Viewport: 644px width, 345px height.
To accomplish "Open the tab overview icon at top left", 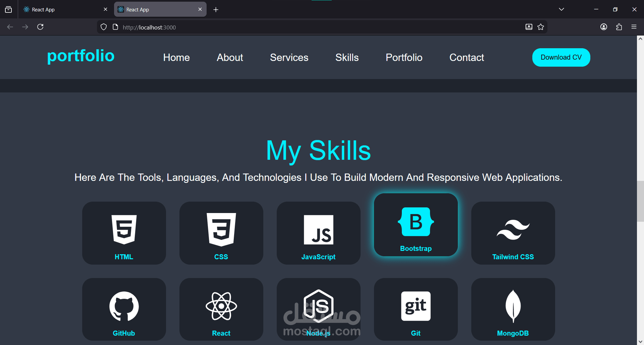I will 8,9.
